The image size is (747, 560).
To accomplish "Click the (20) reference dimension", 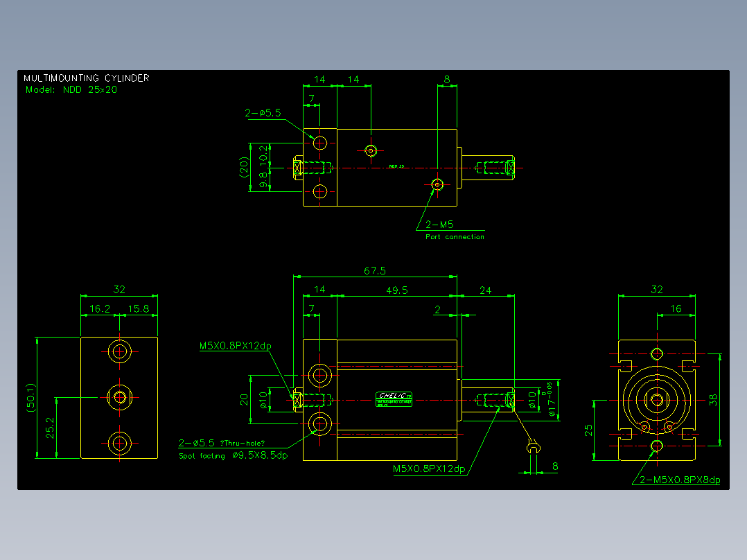I will 244,167.
